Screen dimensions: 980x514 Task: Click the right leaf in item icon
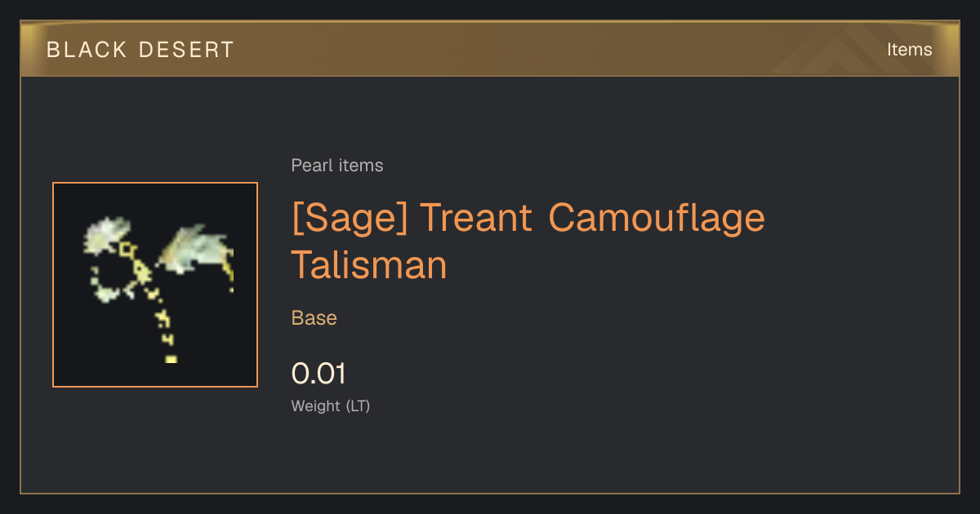[194, 249]
